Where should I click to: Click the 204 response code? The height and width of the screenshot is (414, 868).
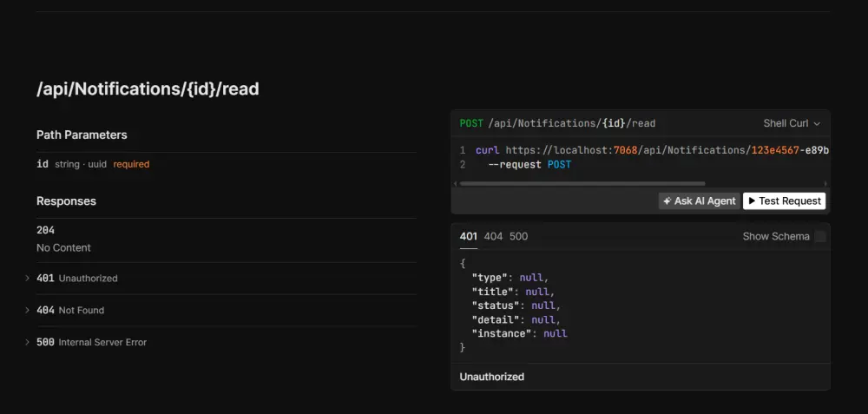pyautogui.click(x=45, y=230)
